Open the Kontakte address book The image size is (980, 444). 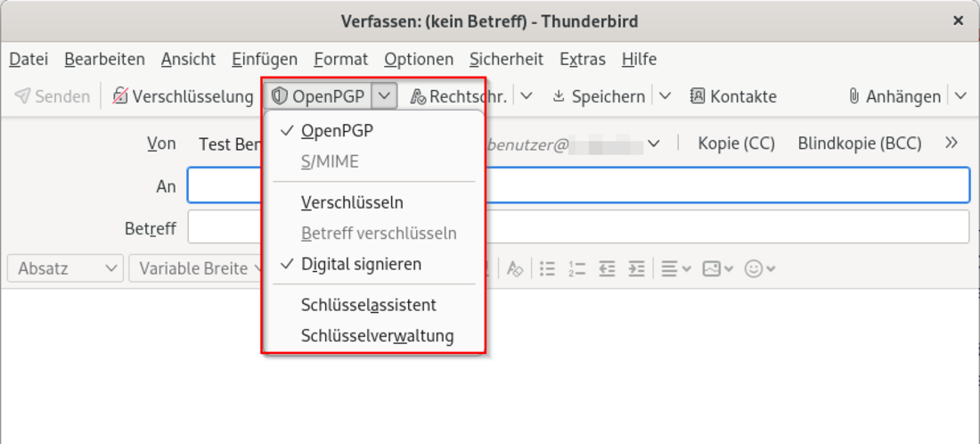[733, 96]
